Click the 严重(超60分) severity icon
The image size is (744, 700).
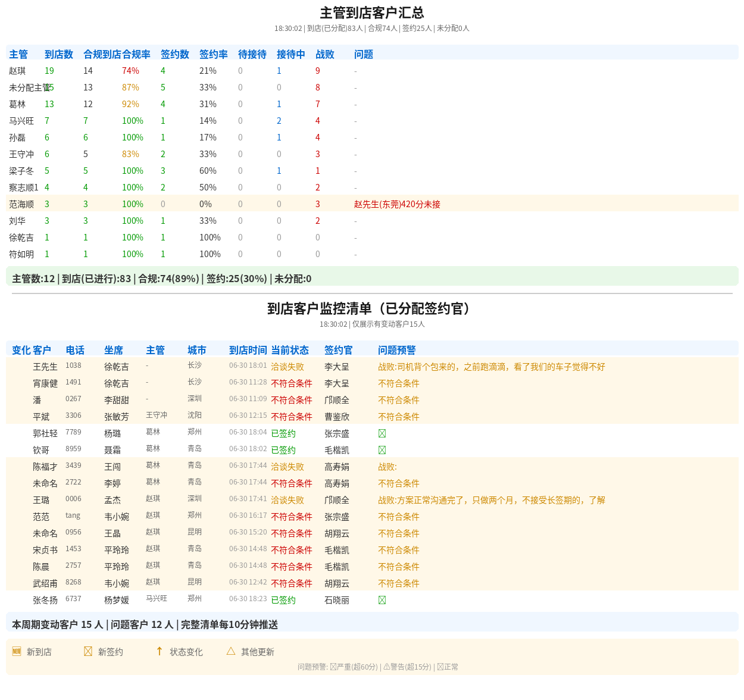click(333, 667)
